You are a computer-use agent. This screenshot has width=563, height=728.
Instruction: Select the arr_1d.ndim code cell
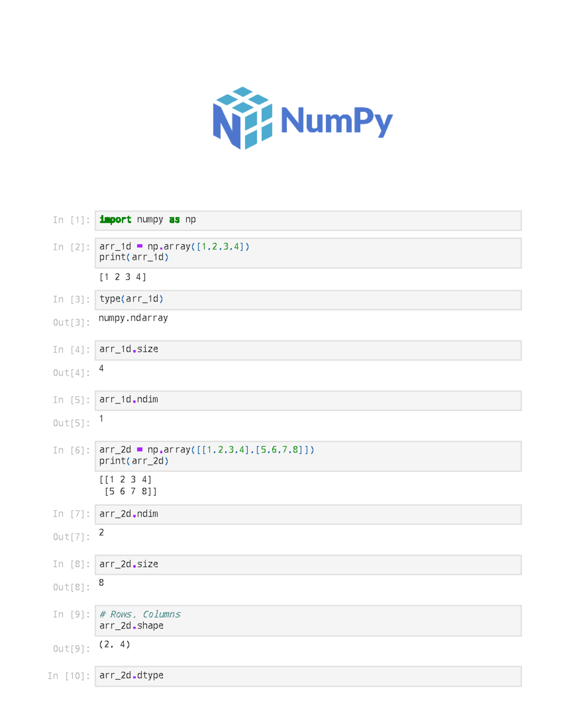pyautogui.click(x=308, y=400)
